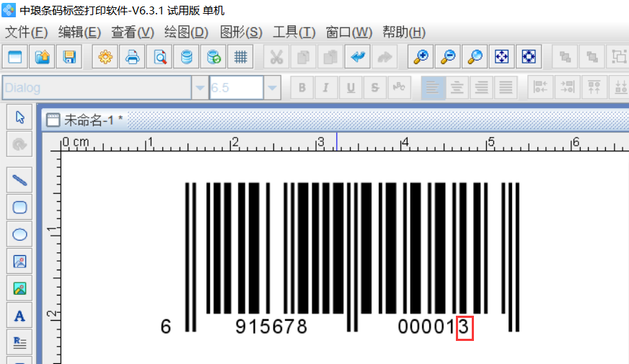This screenshot has height=364, width=629.
Task: Click barcode digits 915678
Action: click(271, 327)
